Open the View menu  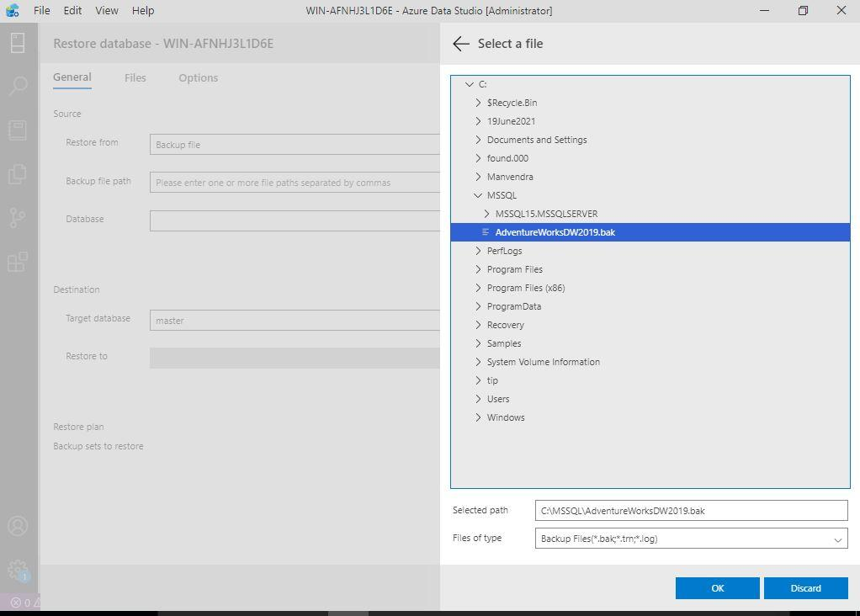tap(106, 10)
